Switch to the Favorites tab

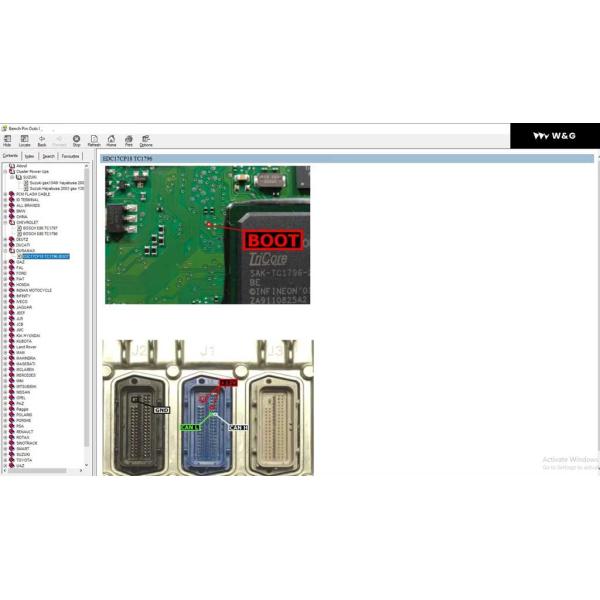tap(70, 156)
